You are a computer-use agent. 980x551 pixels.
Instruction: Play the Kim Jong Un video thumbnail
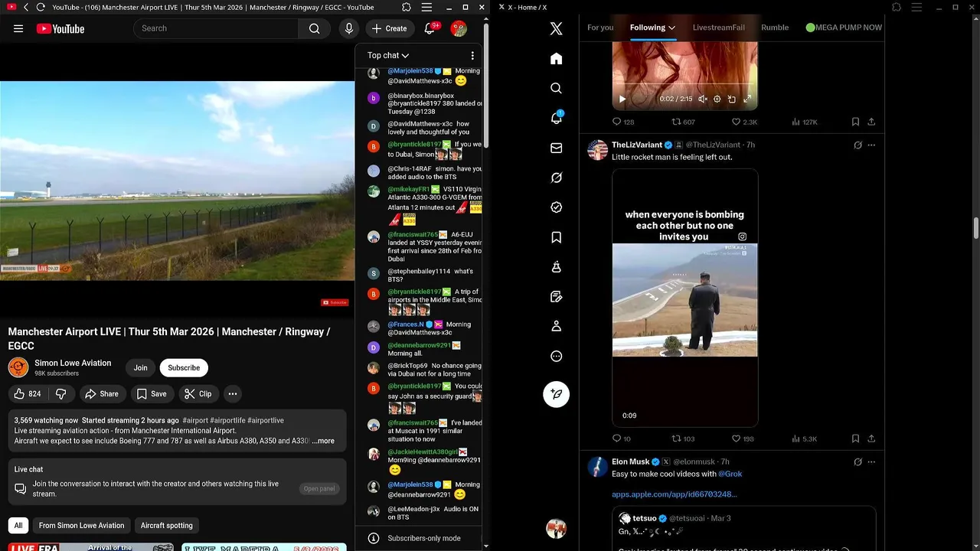pos(684,299)
